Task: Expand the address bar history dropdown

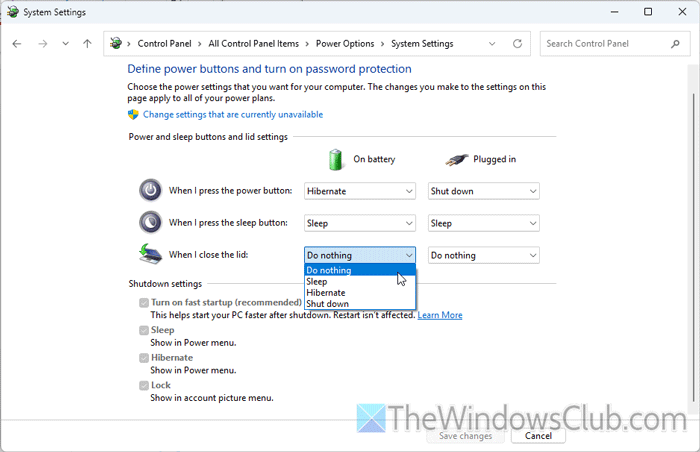Action: [x=492, y=44]
